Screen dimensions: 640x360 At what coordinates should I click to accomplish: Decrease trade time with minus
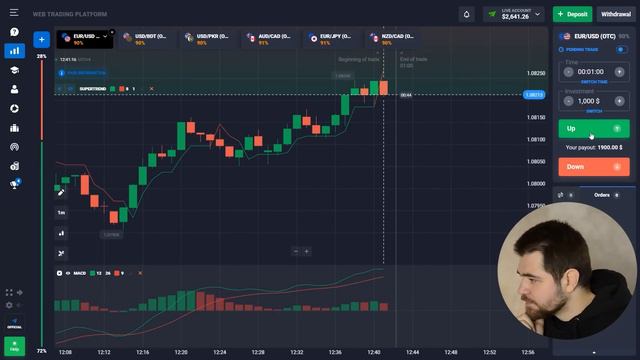coord(568,72)
